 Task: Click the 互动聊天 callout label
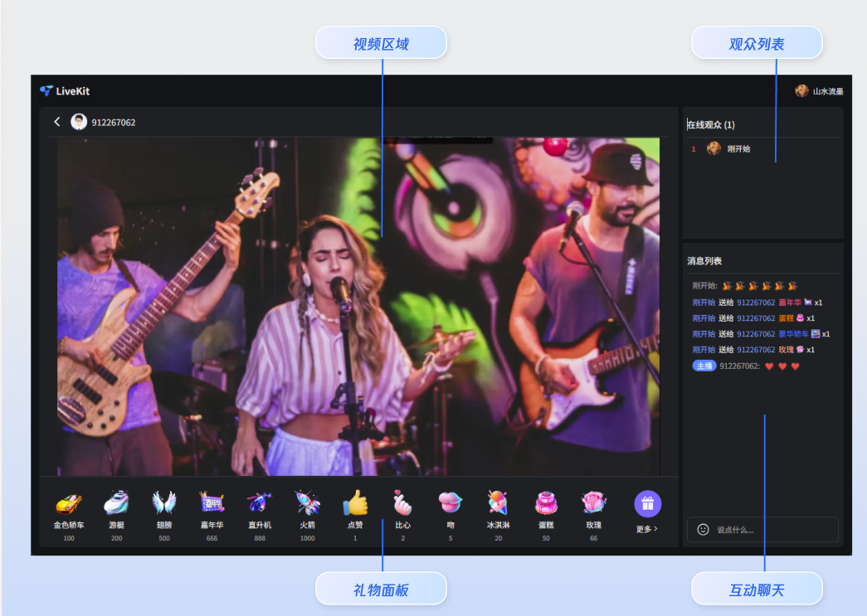coord(757,589)
